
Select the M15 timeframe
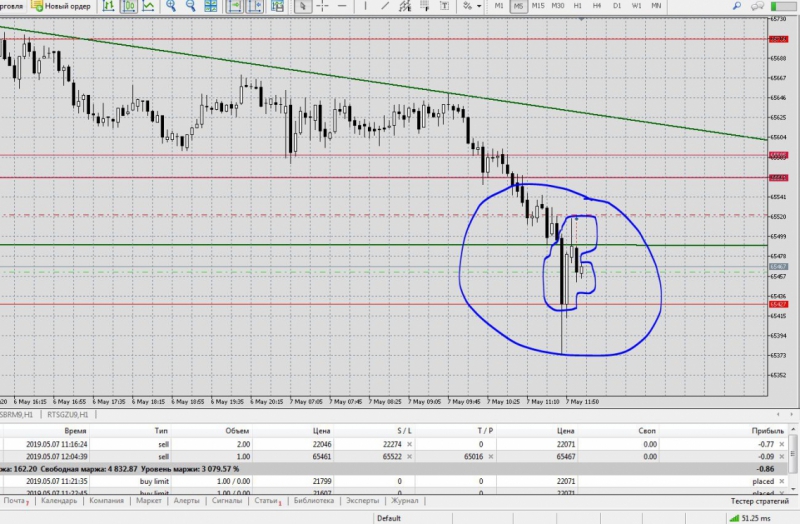pyautogui.click(x=538, y=6)
